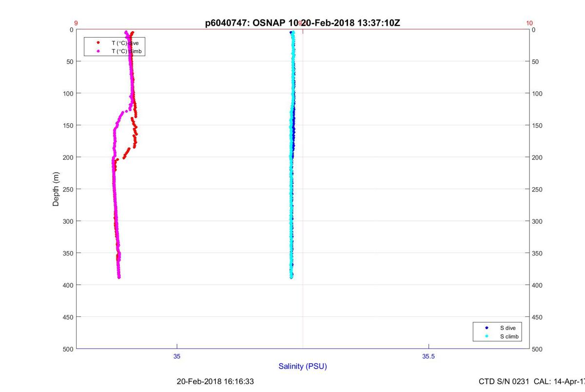Select the 'T (°C) dive' legend text
The width and height of the screenshot is (585, 392).
click(125, 43)
